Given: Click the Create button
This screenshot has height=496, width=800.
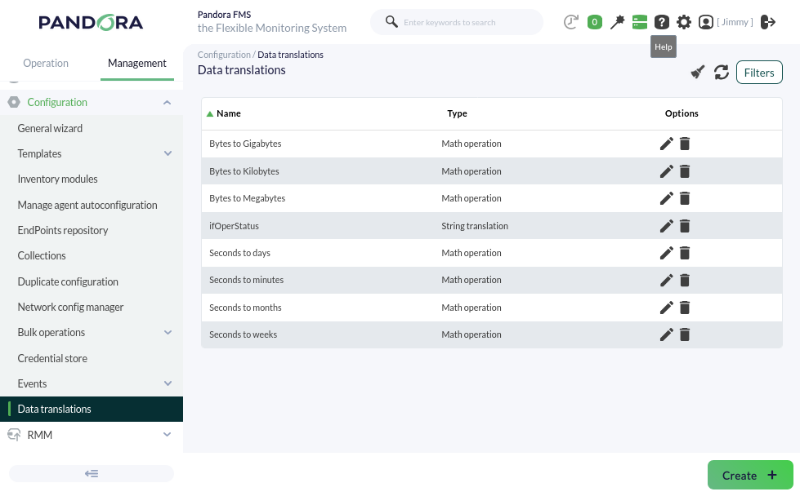Looking at the screenshot, I should pos(750,475).
